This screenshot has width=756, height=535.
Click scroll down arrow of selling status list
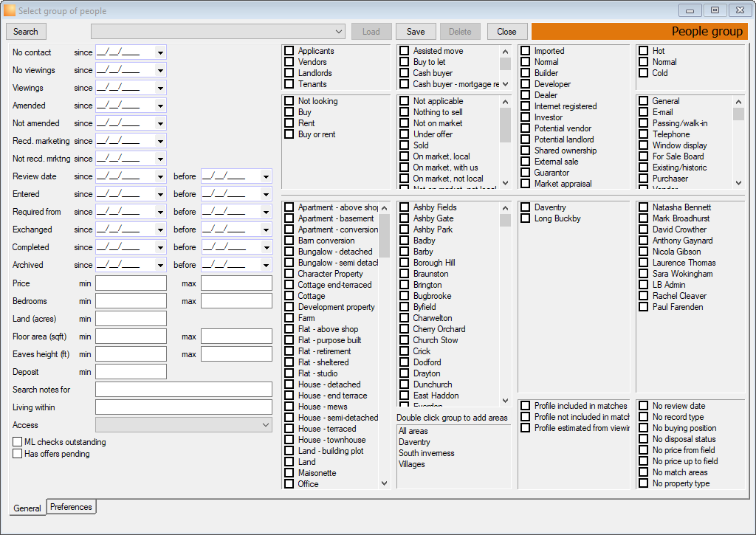505,183
